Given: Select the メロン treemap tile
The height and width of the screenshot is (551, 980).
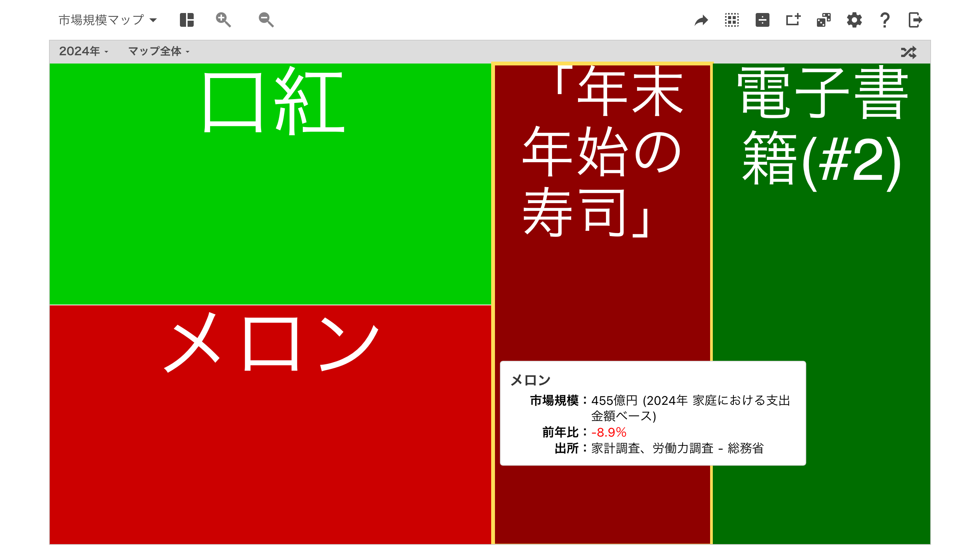Looking at the screenshot, I should (x=270, y=425).
